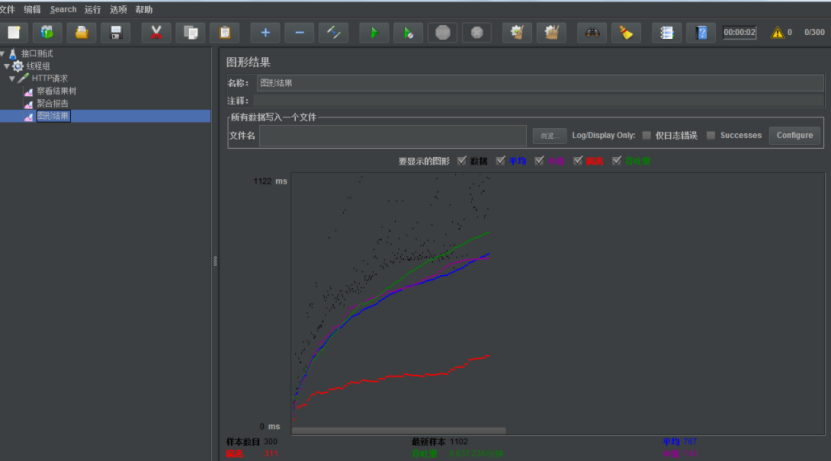Collapse the HTTP请求 tree node

pos(13,78)
